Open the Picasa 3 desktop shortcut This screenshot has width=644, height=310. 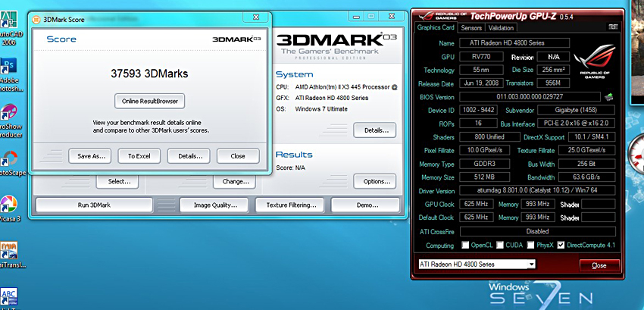(9, 208)
